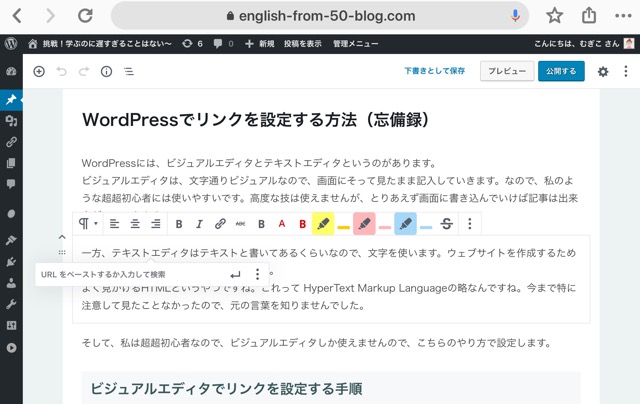Click the undo arrow in editor toolbar
The image size is (640, 404).
pos(62,71)
